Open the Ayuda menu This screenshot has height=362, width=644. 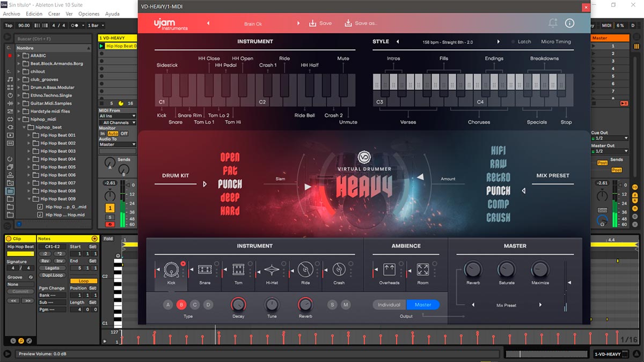(x=112, y=14)
